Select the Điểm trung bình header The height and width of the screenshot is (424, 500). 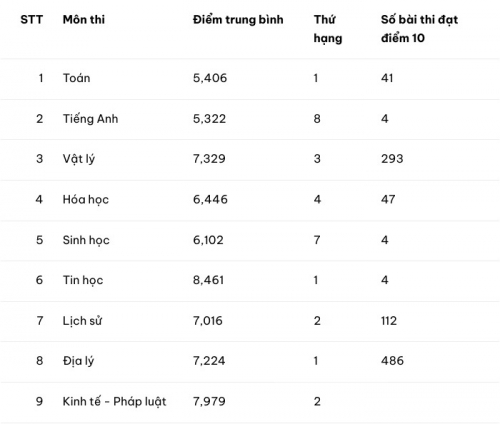pyautogui.click(x=238, y=20)
